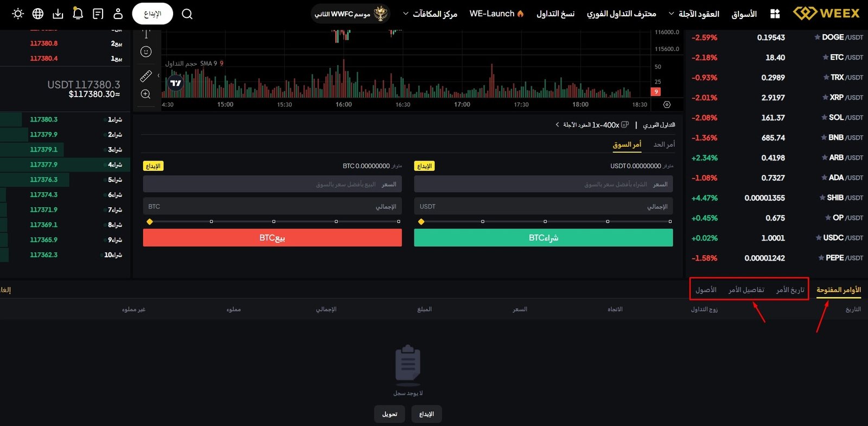
Task: Expand the مركز المكافآت dropdown
Action: tap(405, 14)
